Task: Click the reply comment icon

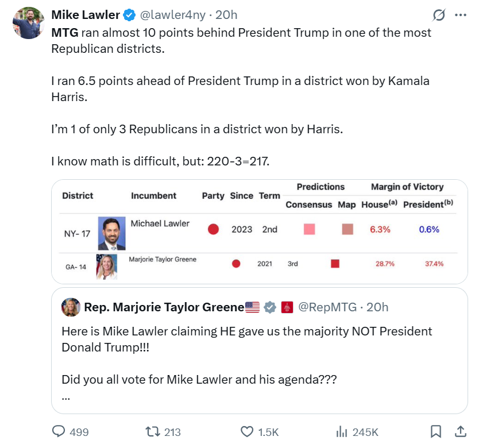Action: click(x=59, y=431)
